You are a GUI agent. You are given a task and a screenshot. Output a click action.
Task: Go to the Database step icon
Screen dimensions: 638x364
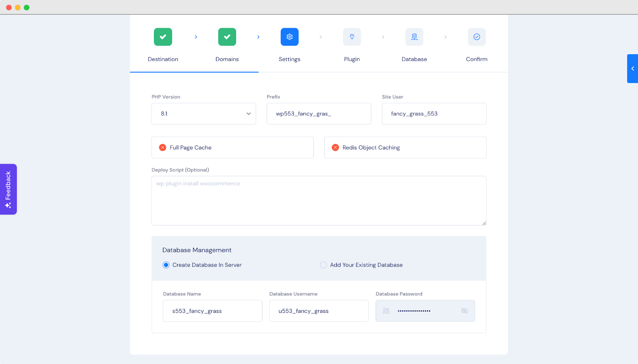pyautogui.click(x=414, y=37)
